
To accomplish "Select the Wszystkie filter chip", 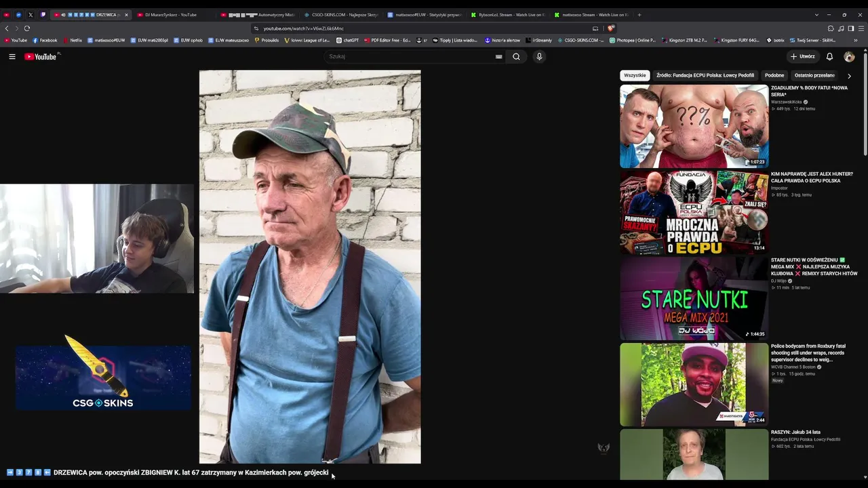I will point(635,75).
